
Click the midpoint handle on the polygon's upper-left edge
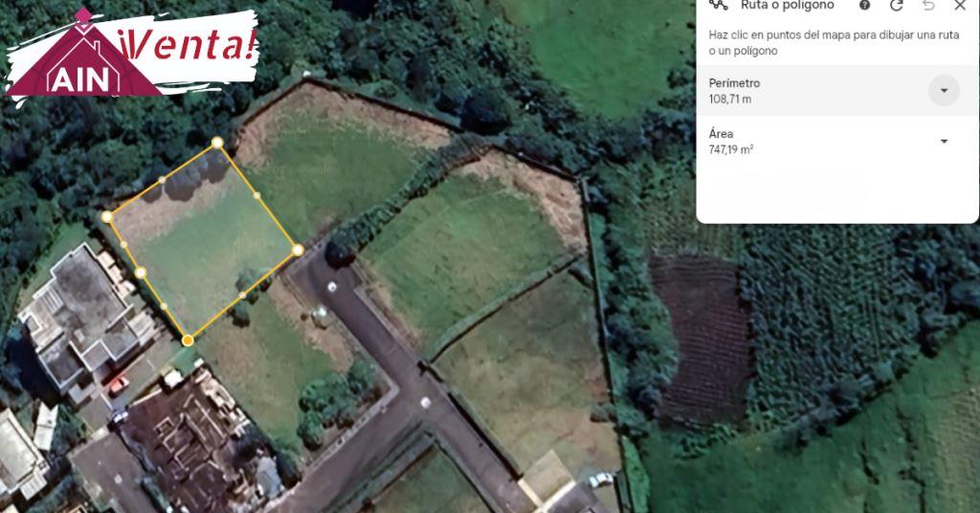(x=162, y=179)
